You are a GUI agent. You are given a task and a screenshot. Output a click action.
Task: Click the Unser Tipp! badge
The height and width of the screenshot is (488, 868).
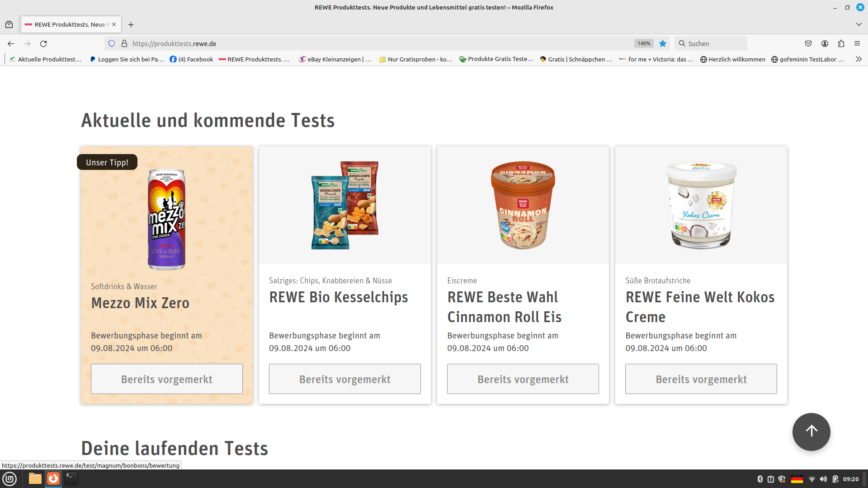point(107,162)
